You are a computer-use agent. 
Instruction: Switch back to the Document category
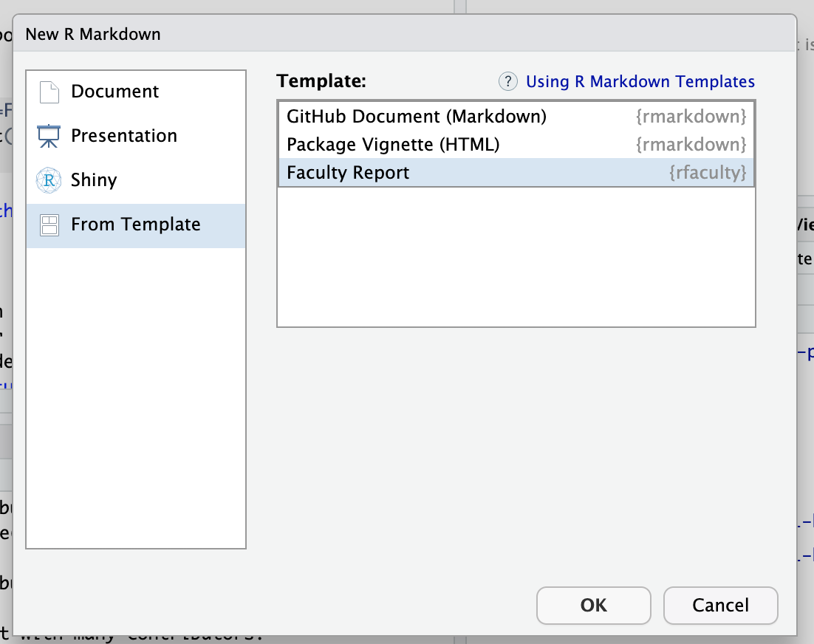(x=114, y=91)
